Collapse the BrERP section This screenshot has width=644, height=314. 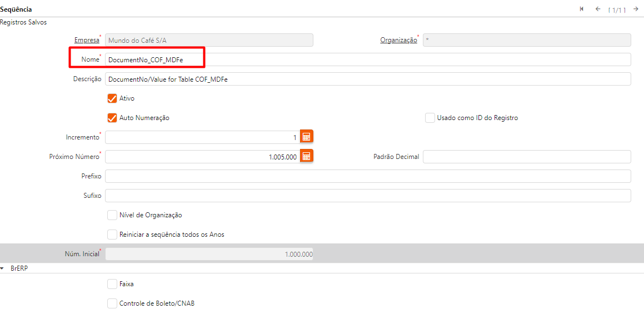coord(2,268)
